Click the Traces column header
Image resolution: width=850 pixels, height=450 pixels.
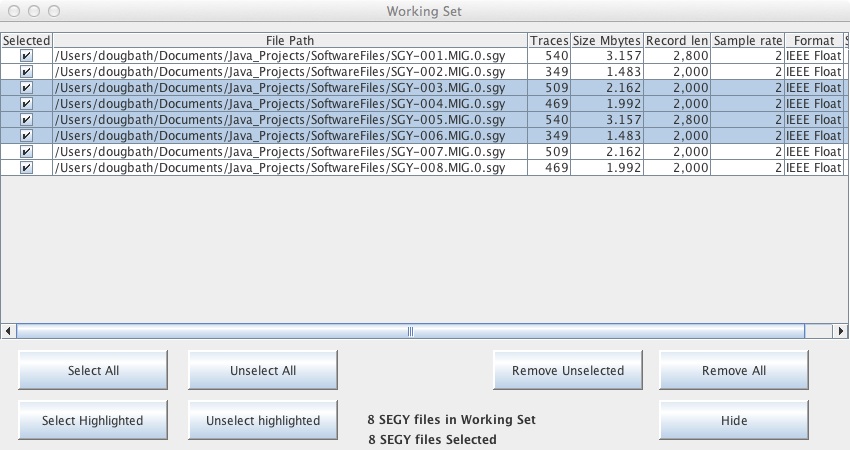(x=549, y=40)
